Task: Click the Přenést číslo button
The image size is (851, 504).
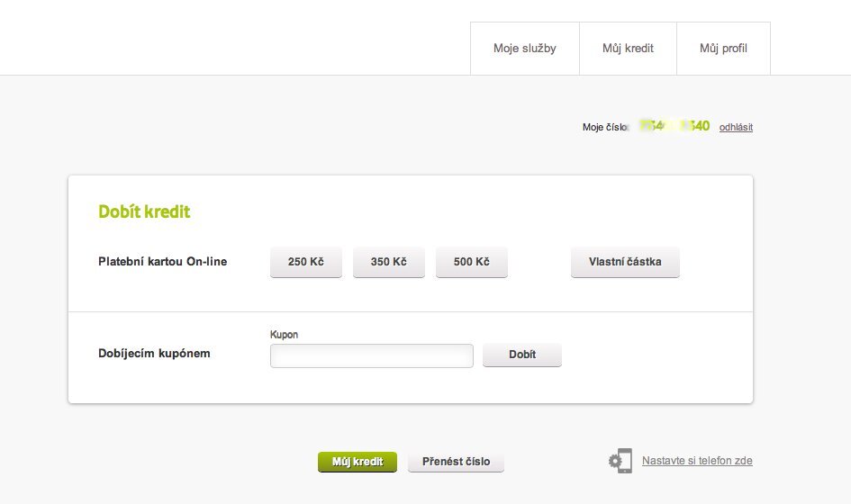Action: (456, 462)
